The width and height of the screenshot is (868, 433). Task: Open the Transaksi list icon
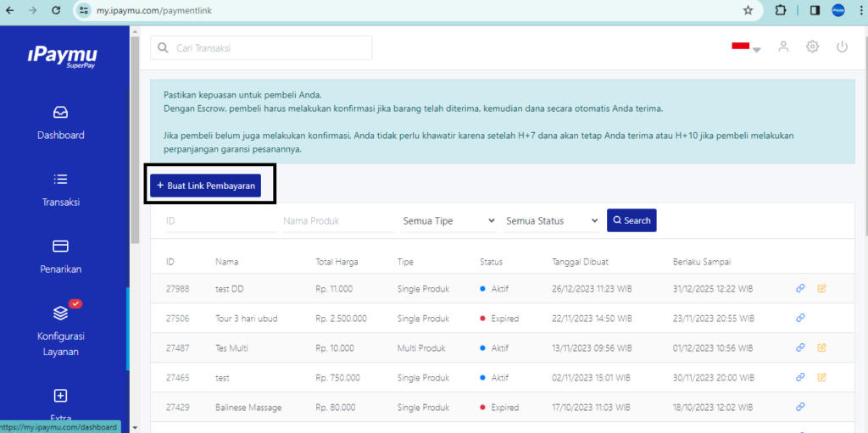[60, 179]
